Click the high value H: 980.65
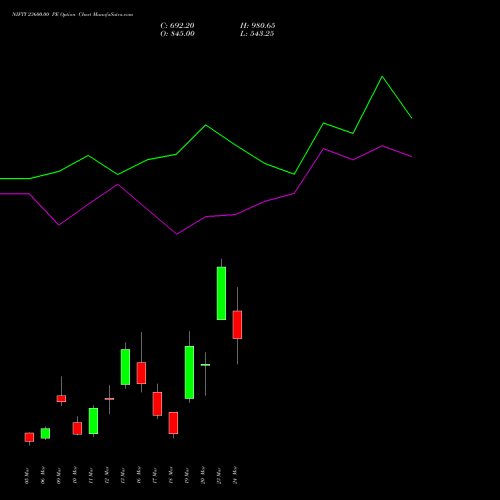Screen dimensions: 500x500 tap(258, 26)
